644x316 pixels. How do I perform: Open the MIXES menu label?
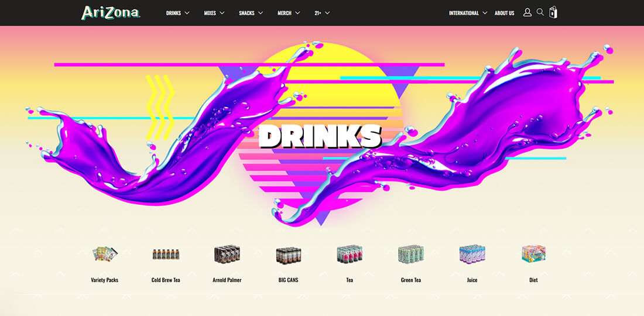click(210, 13)
